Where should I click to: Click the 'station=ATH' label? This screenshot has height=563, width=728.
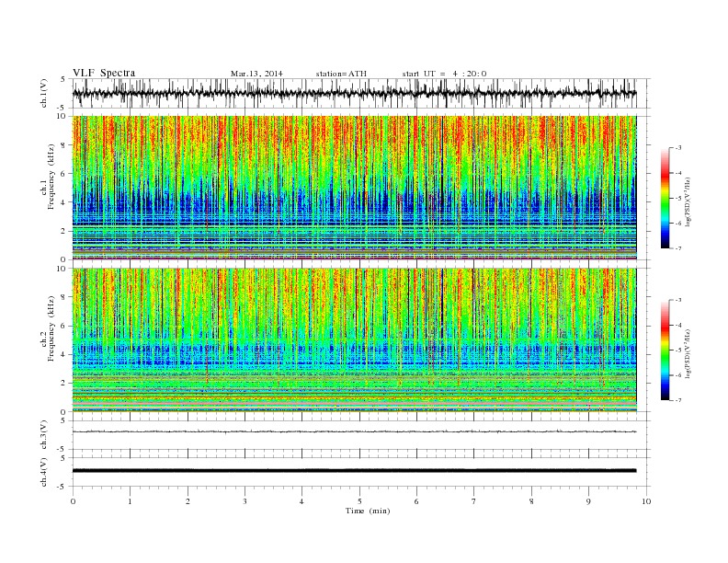(x=341, y=74)
